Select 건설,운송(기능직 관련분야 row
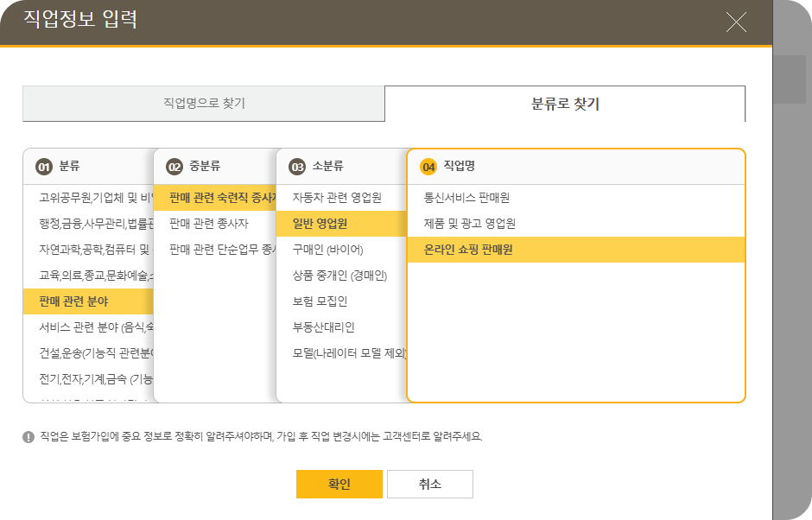Screen dimensions: 812x520 (x=89, y=352)
